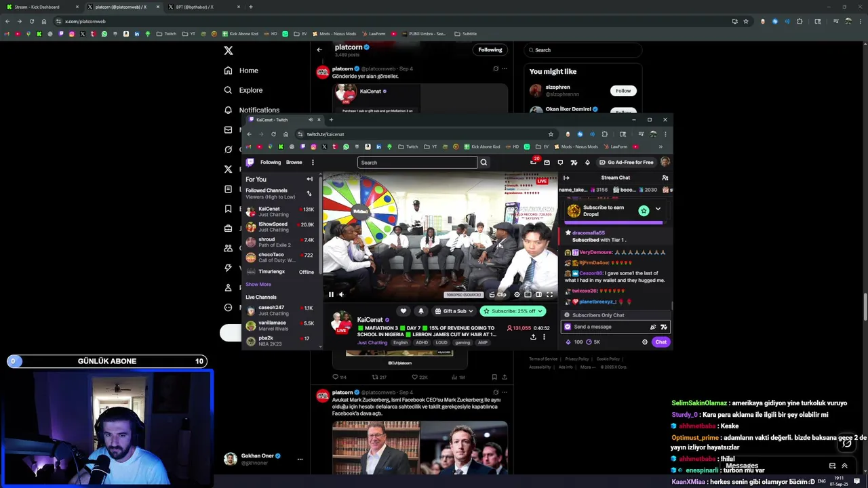Open the Just Chatting category link
Image resolution: width=868 pixels, height=488 pixels.
point(372,342)
